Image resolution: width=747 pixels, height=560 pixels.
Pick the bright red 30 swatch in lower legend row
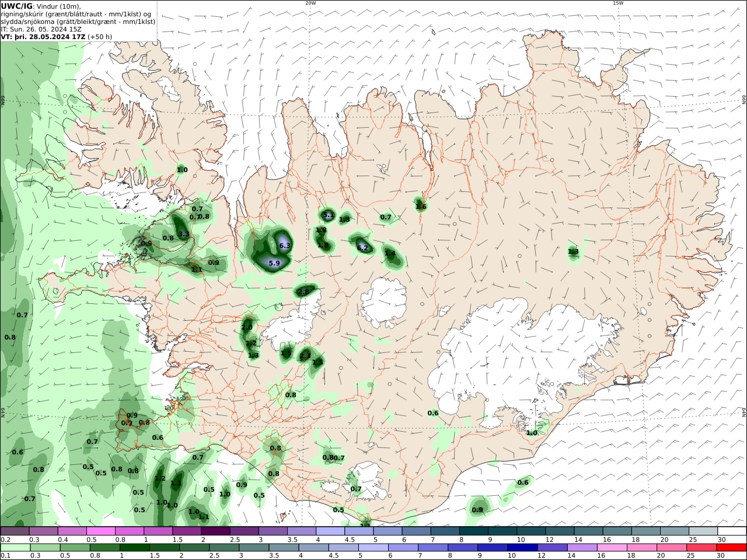coord(732,548)
